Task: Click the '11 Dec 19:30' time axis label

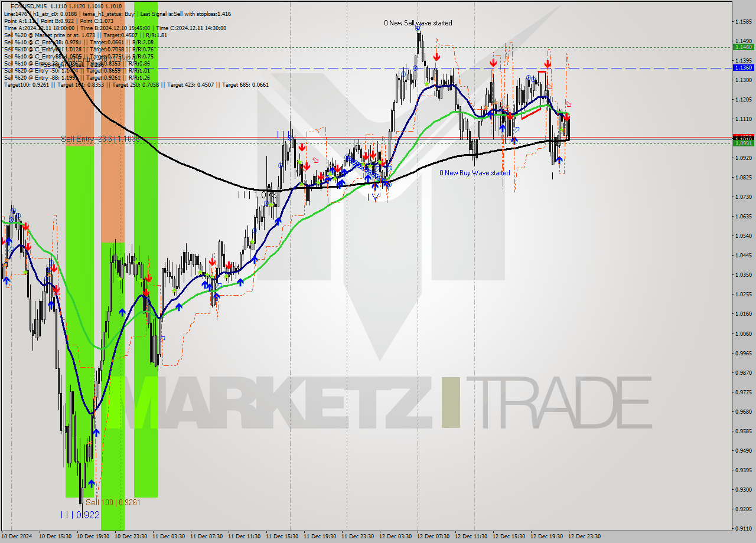Action: point(320,537)
